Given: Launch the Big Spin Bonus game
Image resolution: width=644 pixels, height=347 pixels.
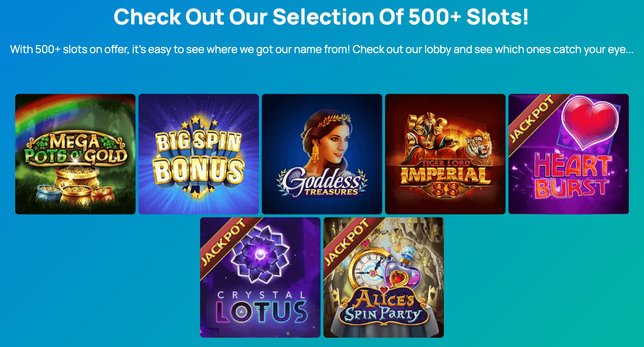Looking at the screenshot, I should [198, 154].
